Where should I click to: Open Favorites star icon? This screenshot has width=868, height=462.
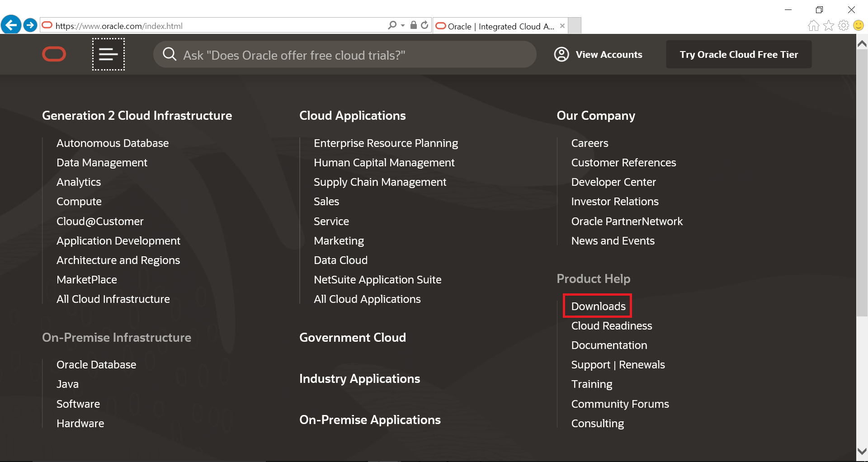click(829, 25)
